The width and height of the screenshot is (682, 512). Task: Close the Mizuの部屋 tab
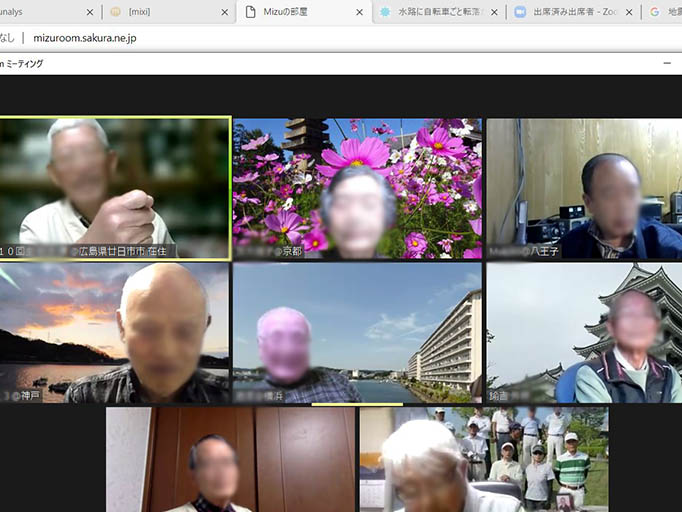(x=359, y=12)
